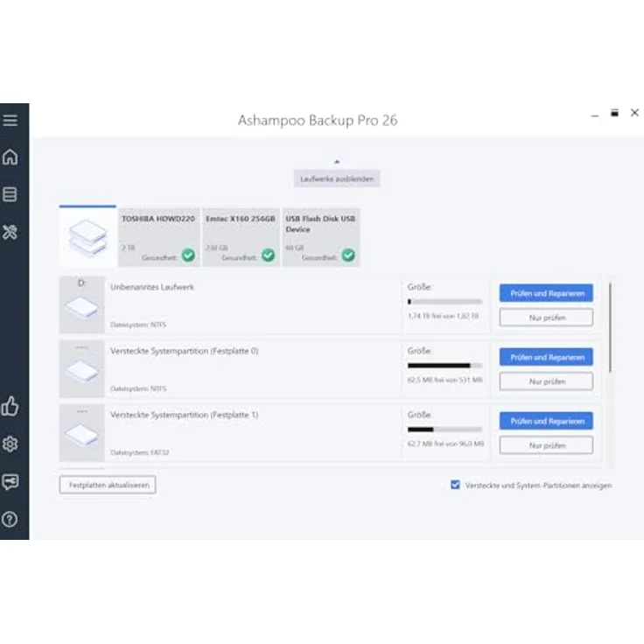The height and width of the screenshot is (644, 644).
Task: Open the backup plans list sidebar icon
Action: [10, 194]
